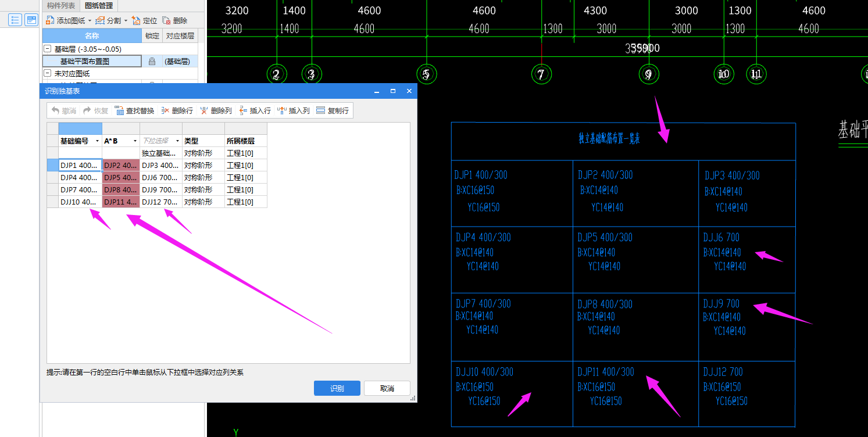Select the highlighted DJP8 40... cell
Viewport: 868px width, 437px height.
(x=121, y=189)
